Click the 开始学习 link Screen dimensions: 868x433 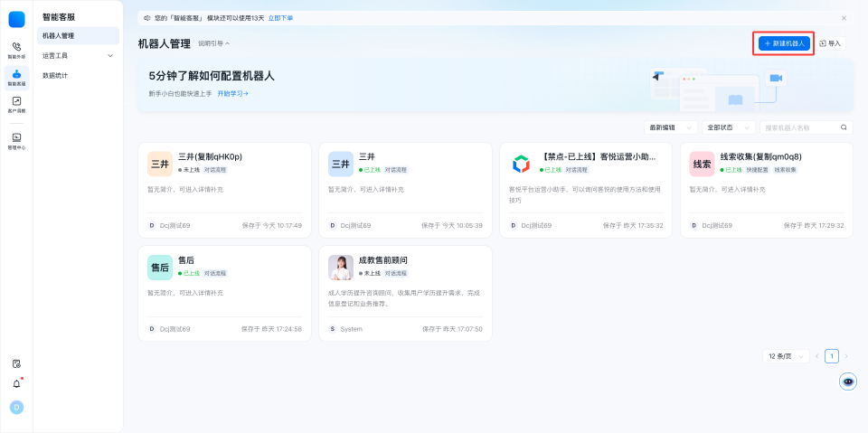pos(232,93)
